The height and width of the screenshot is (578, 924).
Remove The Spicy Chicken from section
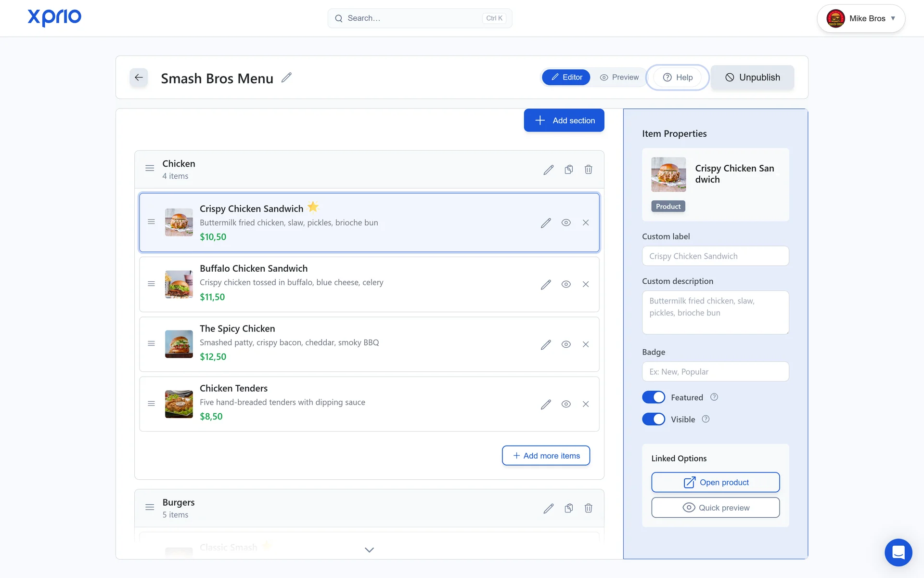pyautogui.click(x=586, y=344)
